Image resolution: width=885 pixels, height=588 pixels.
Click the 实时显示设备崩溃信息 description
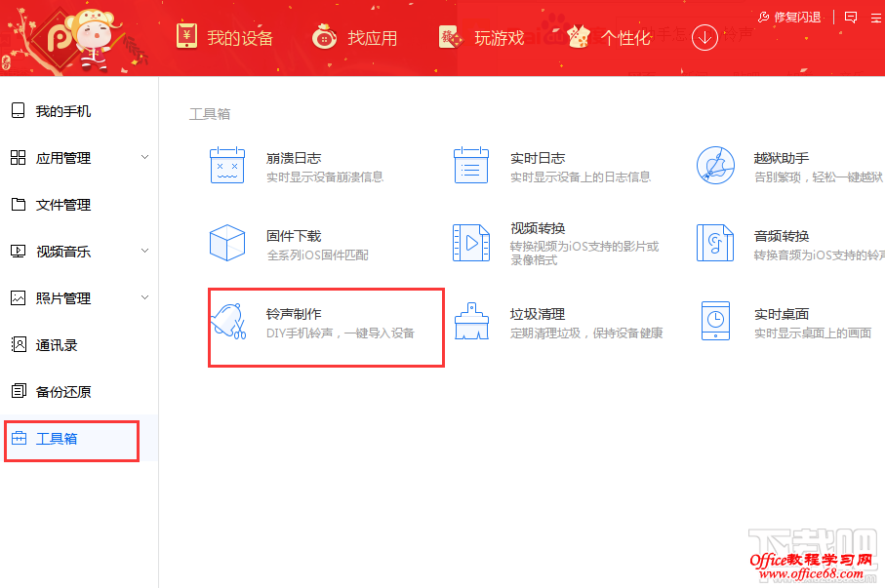pos(325,177)
